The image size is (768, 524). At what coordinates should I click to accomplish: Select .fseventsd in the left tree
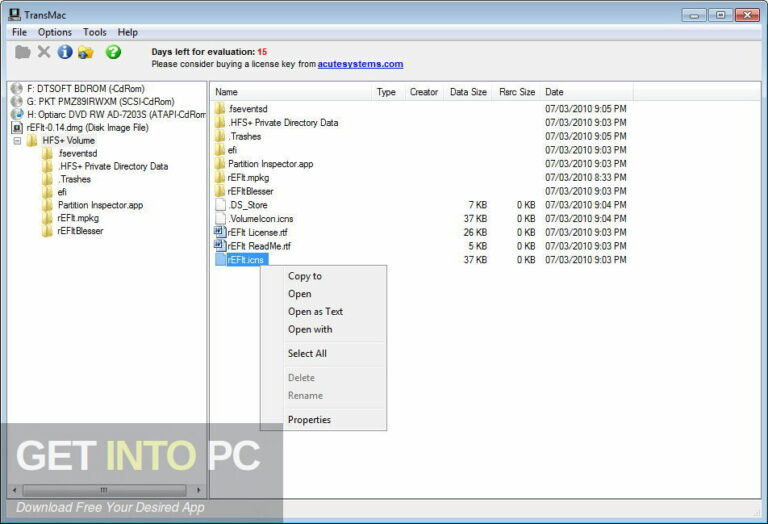77,153
